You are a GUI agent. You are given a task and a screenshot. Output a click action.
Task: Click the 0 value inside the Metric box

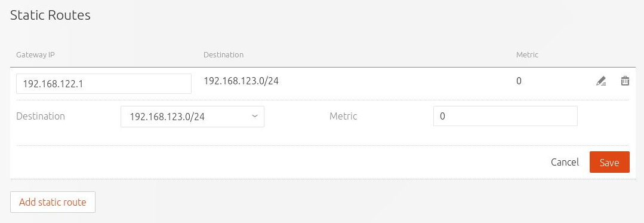442,116
